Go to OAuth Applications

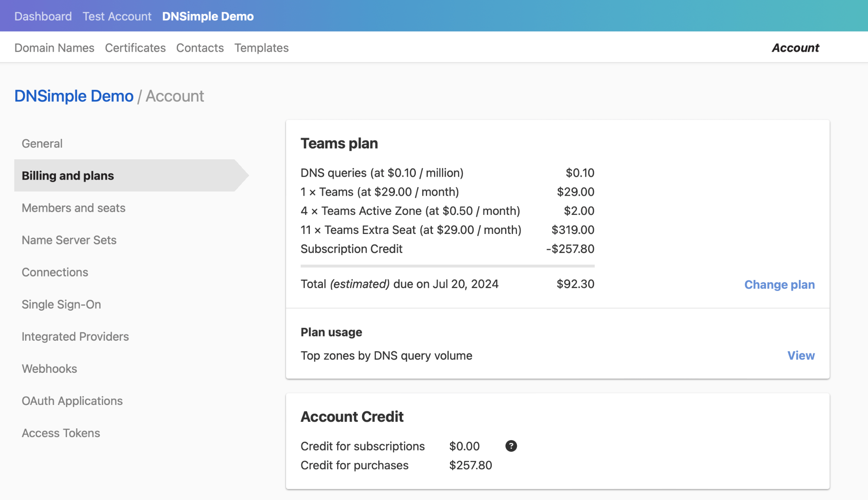pyautogui.click(x=72, y=401)
